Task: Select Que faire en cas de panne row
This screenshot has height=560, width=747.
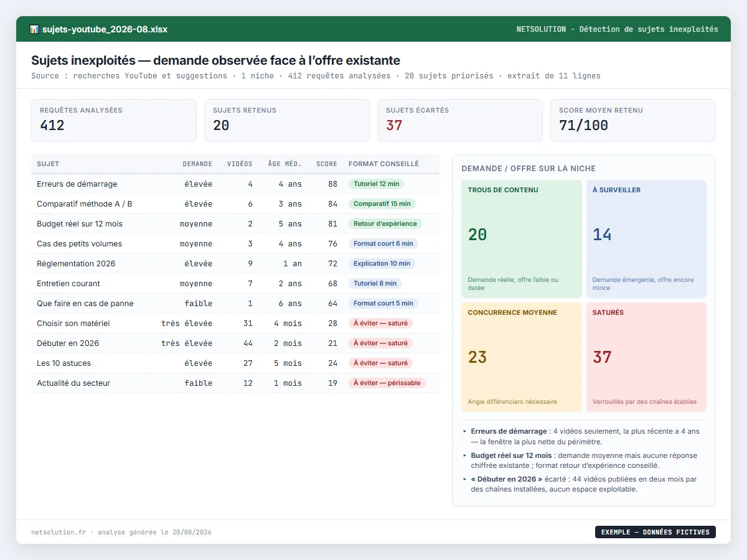Action: (x=235, y=304)
